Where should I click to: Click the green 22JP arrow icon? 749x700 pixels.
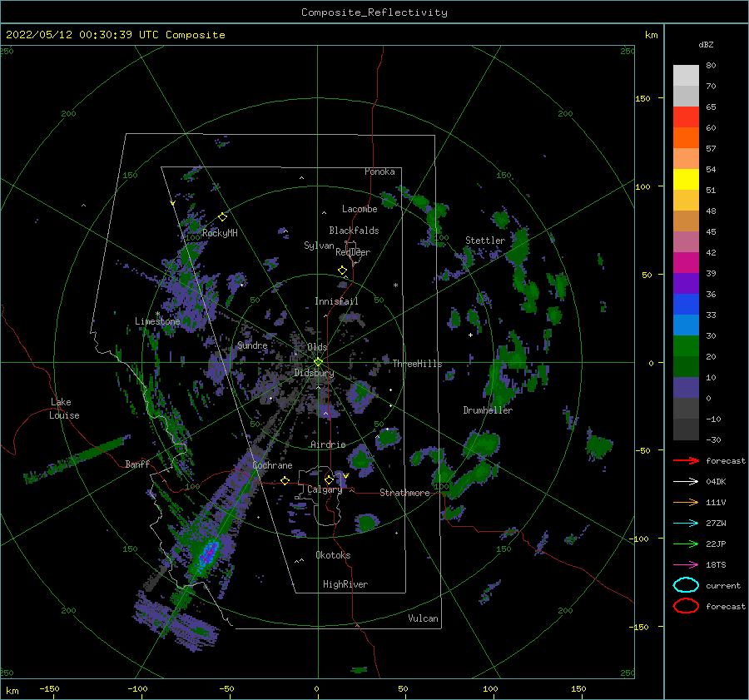[686, 544]
